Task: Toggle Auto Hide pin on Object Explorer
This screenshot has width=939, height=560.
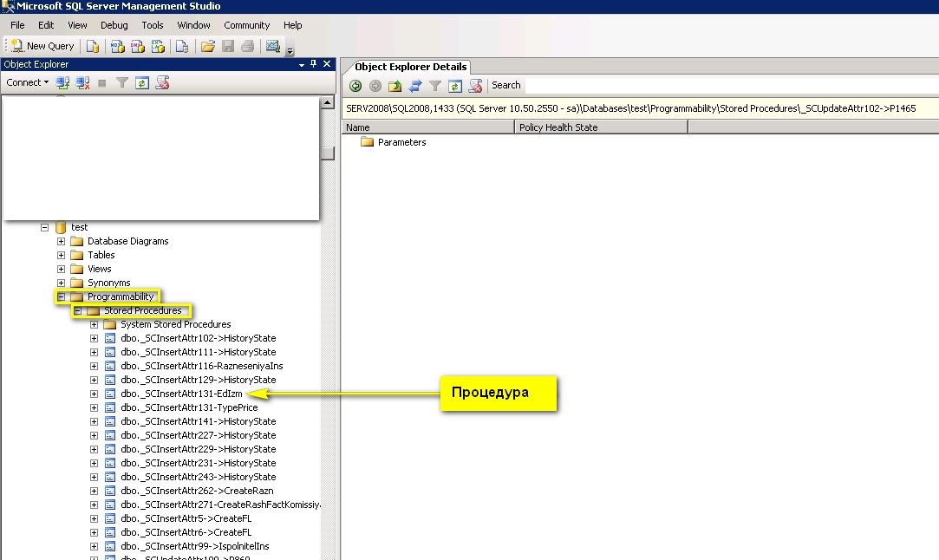Action: tap(313, 63)
